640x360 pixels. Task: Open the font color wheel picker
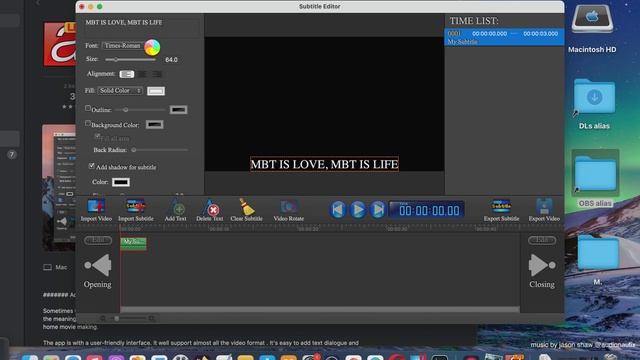click(x=152, y=47)
